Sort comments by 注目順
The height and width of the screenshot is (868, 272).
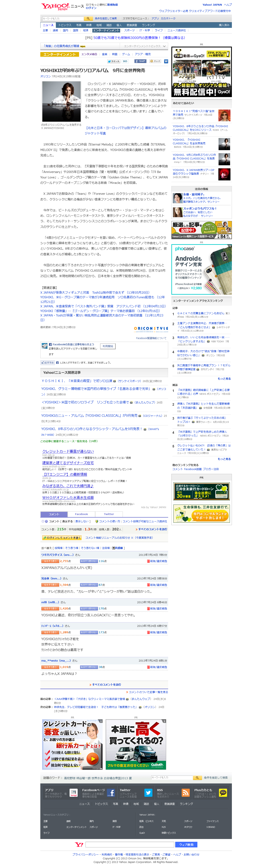click(x=106, y=548)
